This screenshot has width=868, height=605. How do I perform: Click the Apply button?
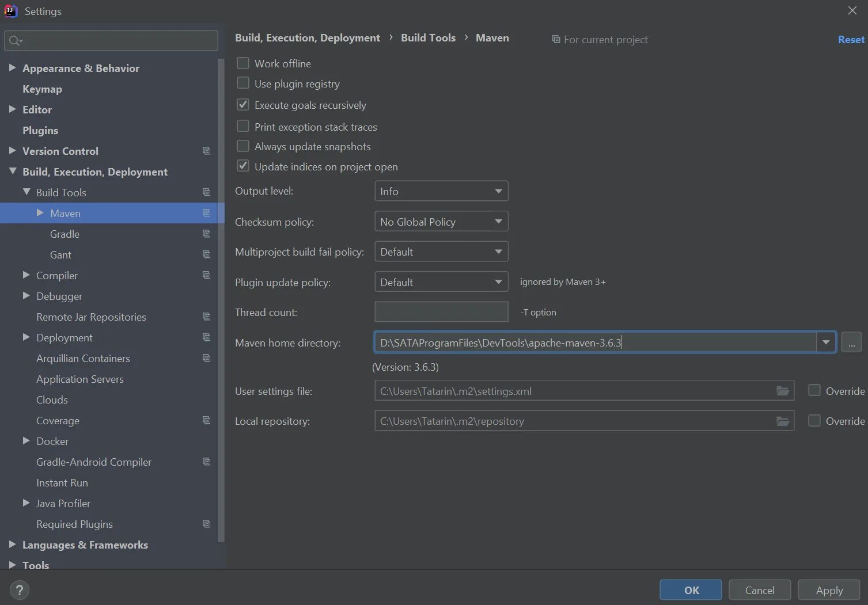click(829, 590)
